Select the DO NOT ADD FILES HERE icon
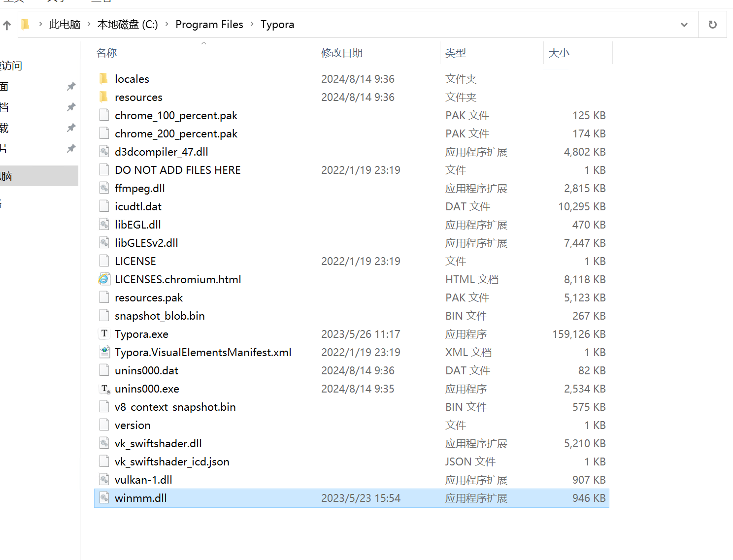The image size is (733, 560). coord(104,170)
